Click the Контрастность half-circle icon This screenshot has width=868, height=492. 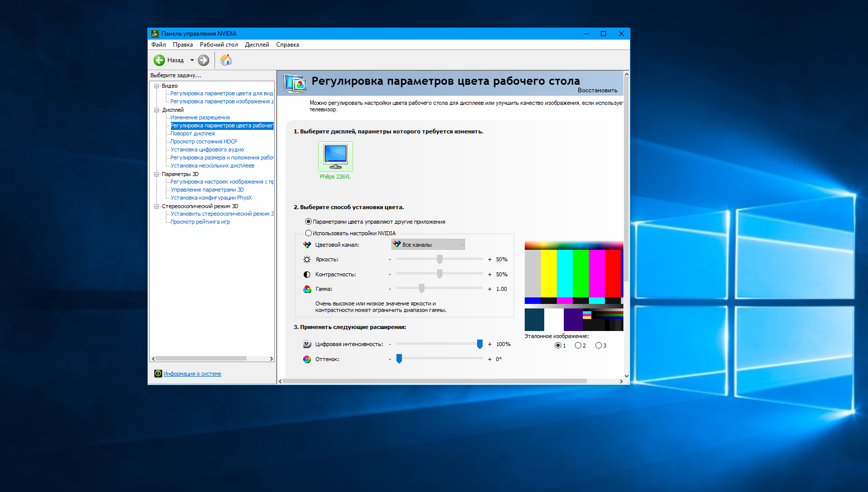[x=307, y=274]
